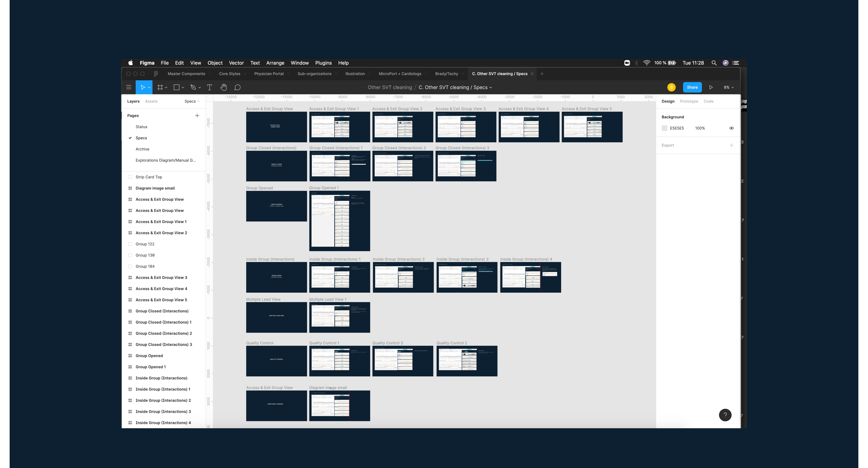868x468 pixels.
Task: Click the Present play icon
Action: pyautogui.click(x=711, y=87)
